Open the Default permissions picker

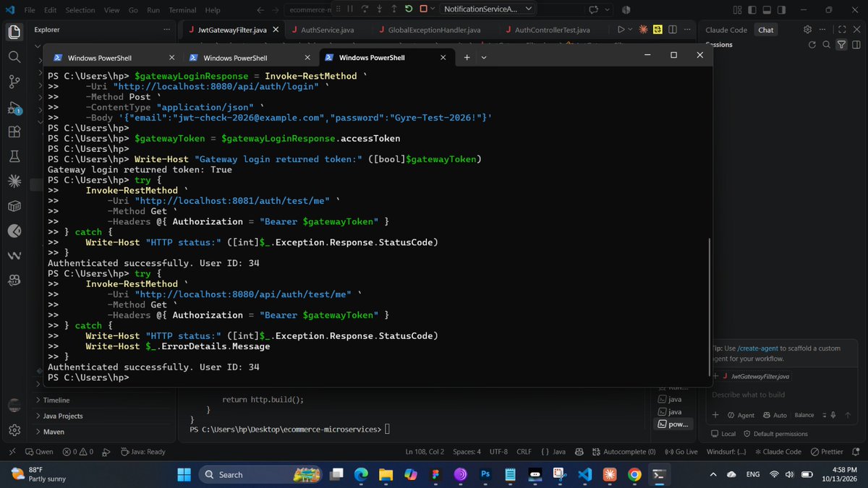click(x=775, y=434)
